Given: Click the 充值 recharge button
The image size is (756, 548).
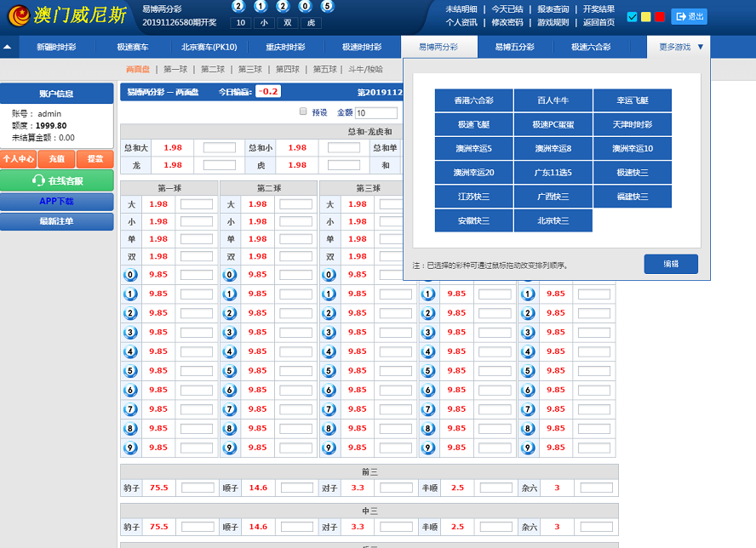Looking at the screenshot, I should pos(56,159).
